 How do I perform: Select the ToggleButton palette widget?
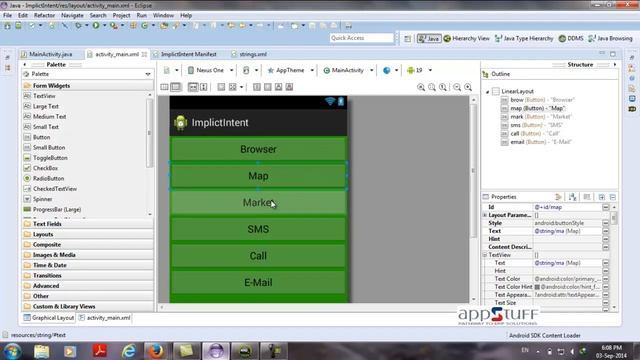(50, 158)
